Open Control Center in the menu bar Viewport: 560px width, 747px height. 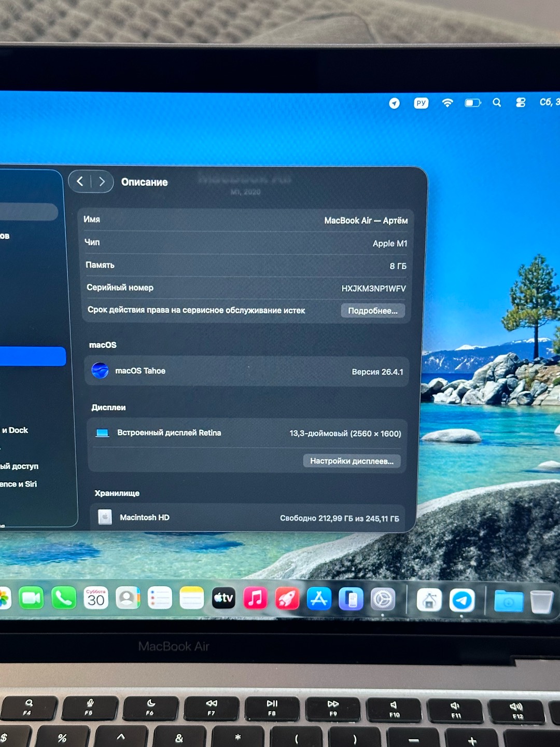(x=521, y=102)
